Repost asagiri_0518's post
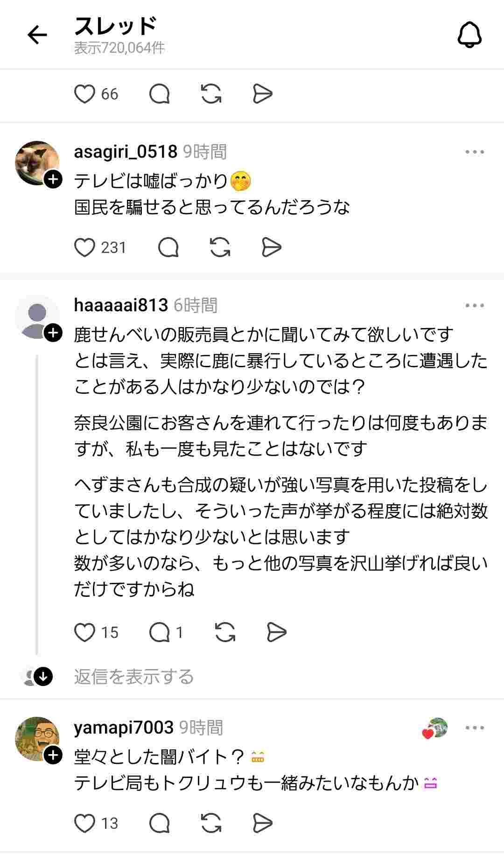Screen dimensions: 504x854 tap(220, 247)
